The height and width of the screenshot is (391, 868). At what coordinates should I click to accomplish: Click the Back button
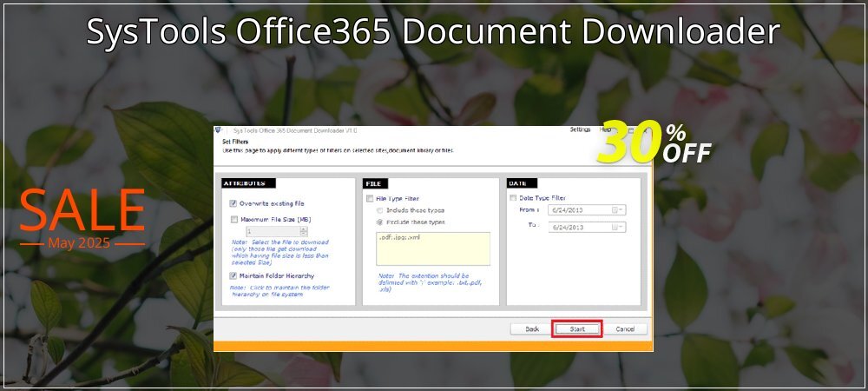[x=532, y=329]
